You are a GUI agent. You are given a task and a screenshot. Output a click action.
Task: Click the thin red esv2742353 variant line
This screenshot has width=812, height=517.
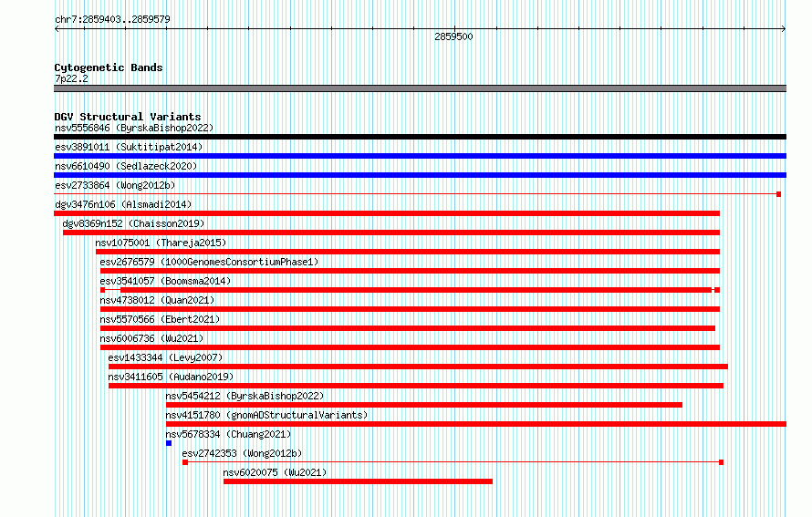(453, 462)
